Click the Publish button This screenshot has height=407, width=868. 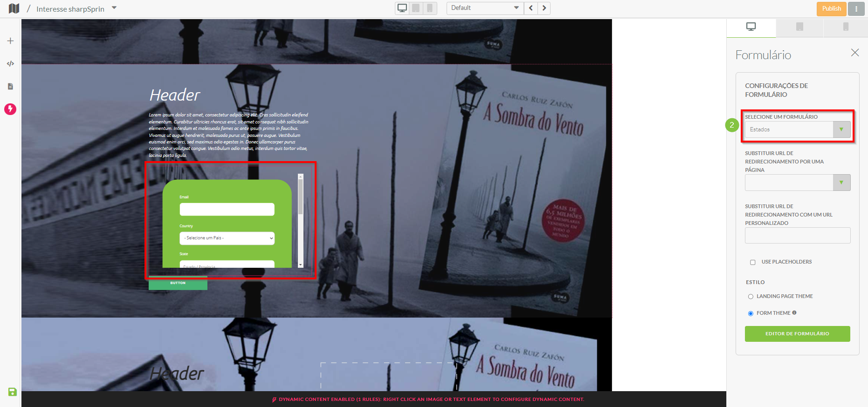coord(831,9)
